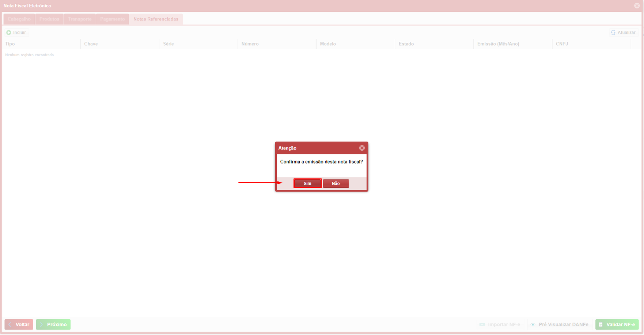
Task: Select the Notas Referenciadas tab
Action: tap(156, 19)
